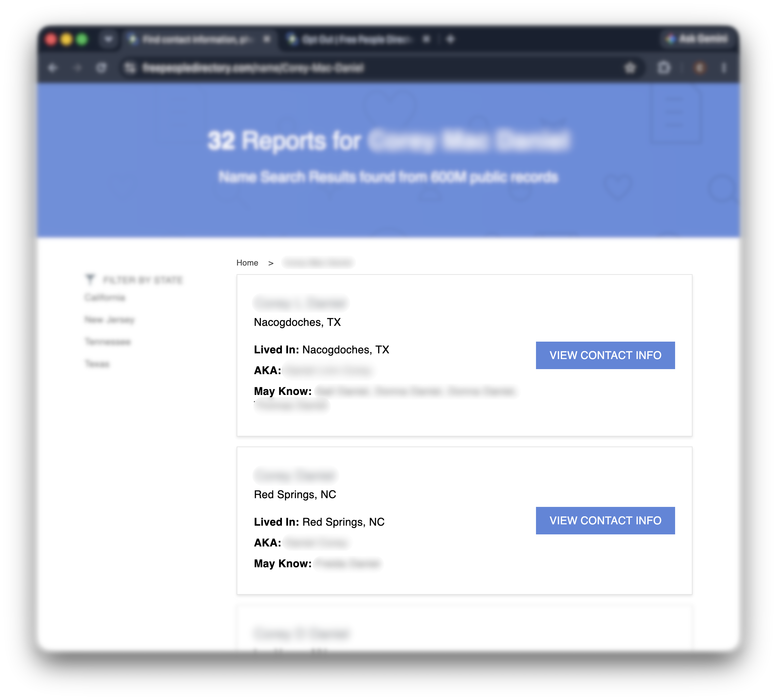Click the browser back arrow icon
Screen dimensions: 777x700
[x=53, y=68]
